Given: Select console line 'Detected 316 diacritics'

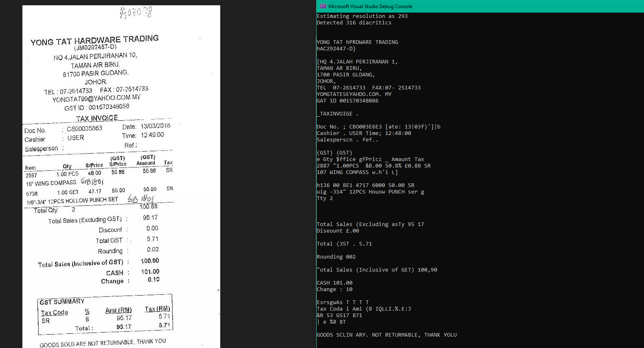Looking at the screenshot, I should 354,23.
